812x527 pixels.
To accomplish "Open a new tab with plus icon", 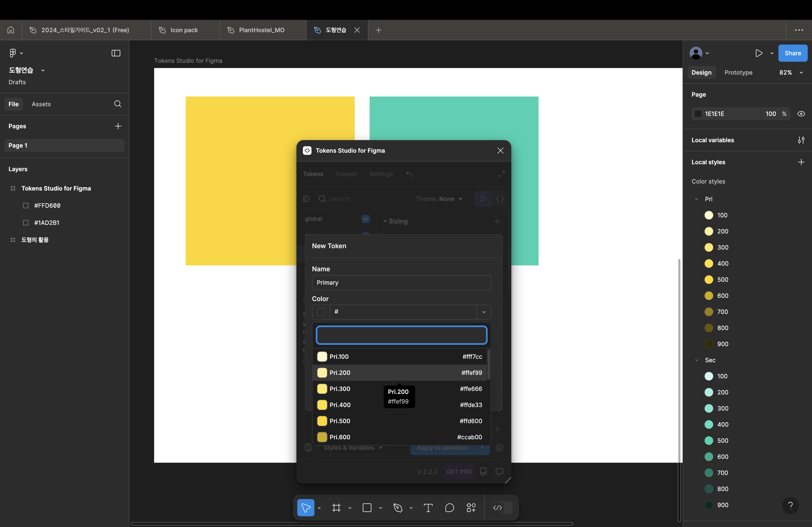I will coord(378,30).
